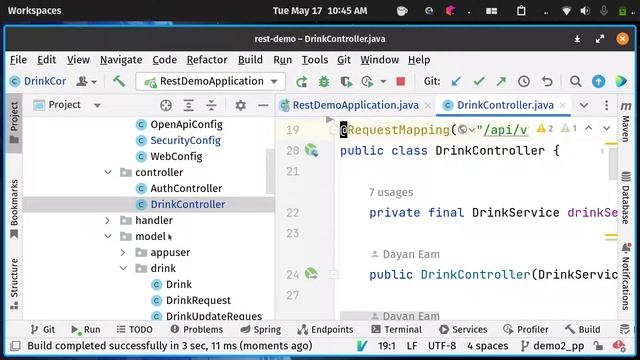Open editor tab options three-dot menu
Viewport: 640px width, 360px height.
click(607, 105)
